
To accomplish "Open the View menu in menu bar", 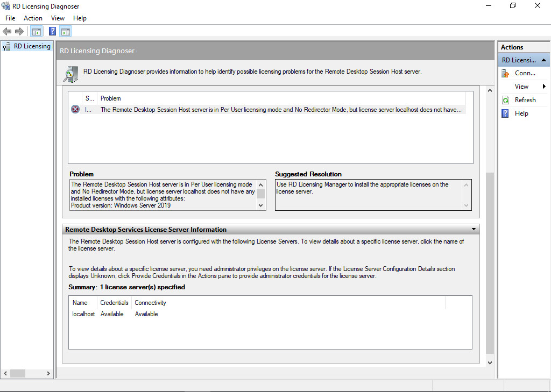I will tap(58, 18).
